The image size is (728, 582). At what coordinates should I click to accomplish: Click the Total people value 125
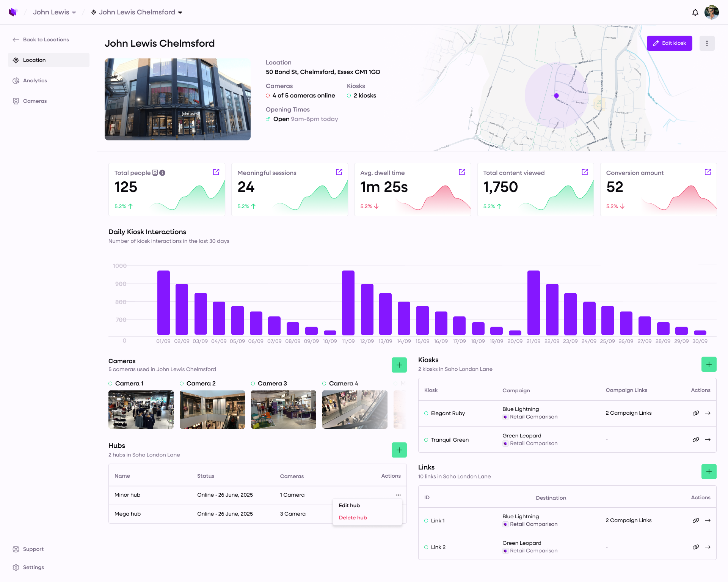pyautogui.click(x=126, y=187)
